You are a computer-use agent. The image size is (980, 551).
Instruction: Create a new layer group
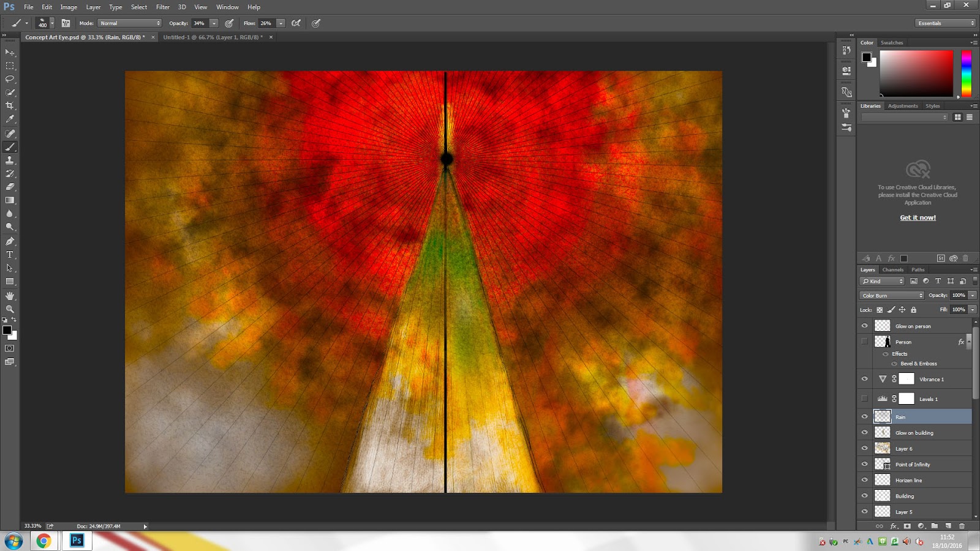935,526
